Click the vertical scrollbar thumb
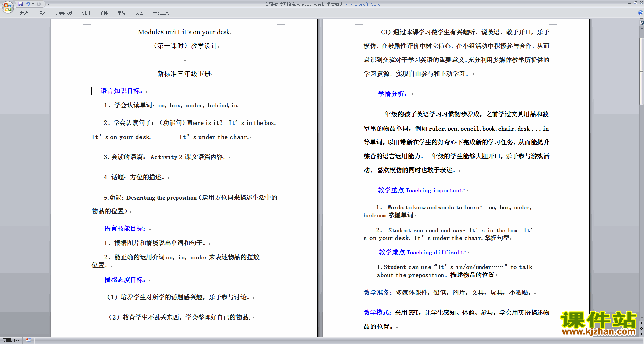 point(641,71)
